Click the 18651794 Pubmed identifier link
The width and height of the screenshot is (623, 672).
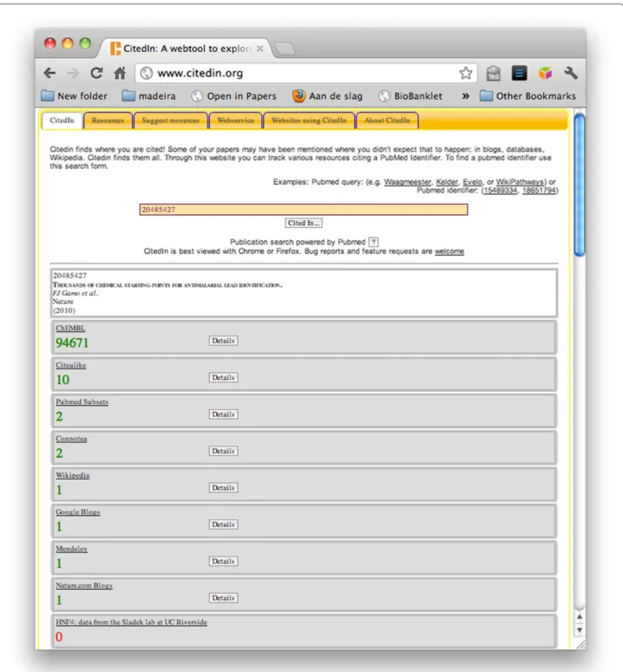(539, 190)
